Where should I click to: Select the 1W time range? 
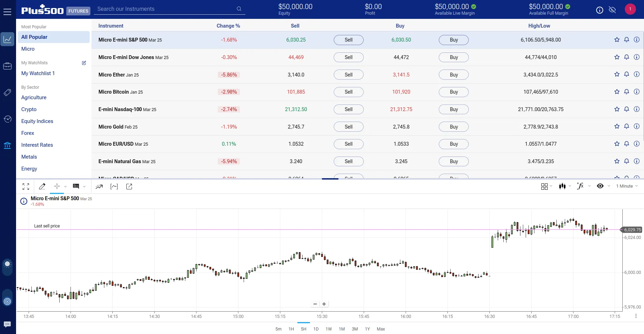(328, 329)
